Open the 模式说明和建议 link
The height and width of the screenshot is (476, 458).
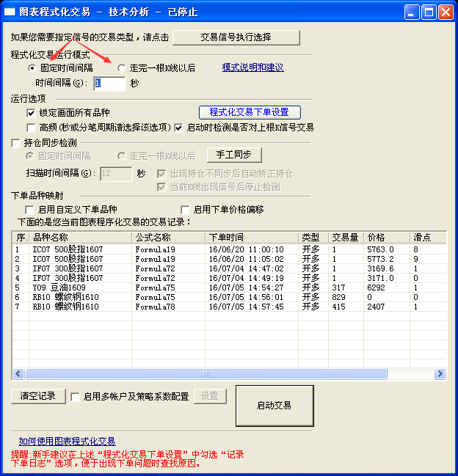tap(252, 67)
